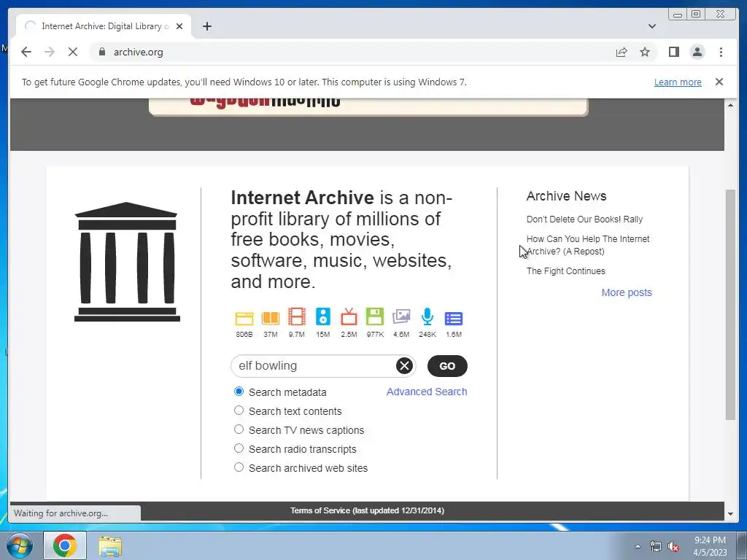Open the books media icon (37M)

pyautogui.click(x=270, y=318)
